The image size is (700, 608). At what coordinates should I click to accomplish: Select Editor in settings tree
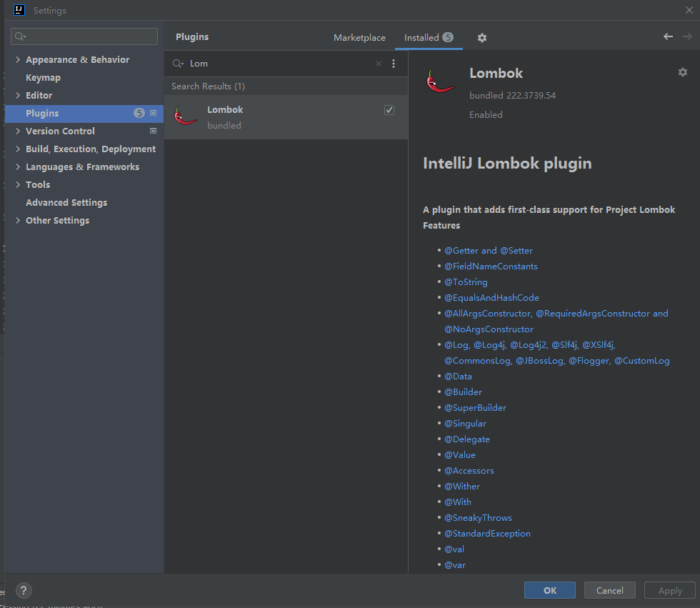click(x=39, y=96)
